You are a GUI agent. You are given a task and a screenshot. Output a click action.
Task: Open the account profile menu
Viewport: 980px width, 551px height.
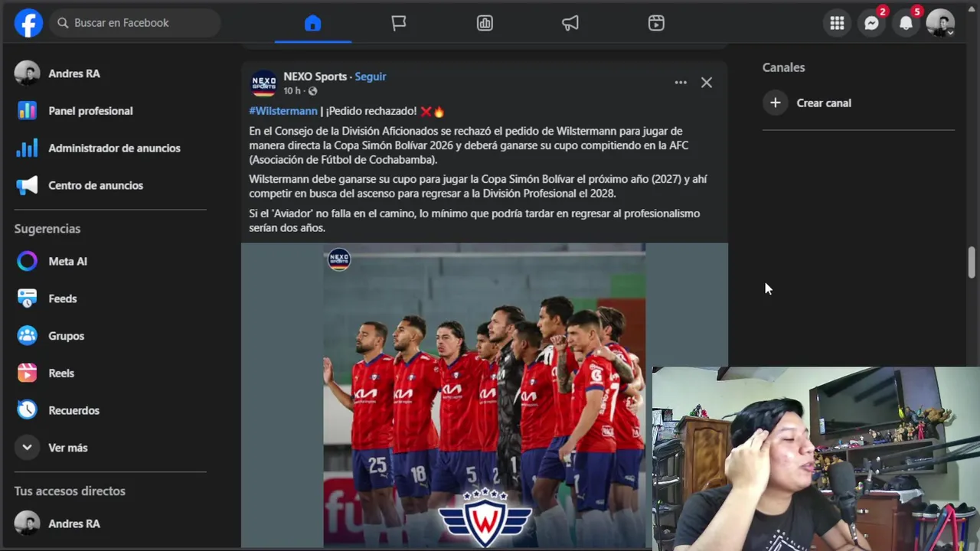pyautogui.click(x=940, y=23)
